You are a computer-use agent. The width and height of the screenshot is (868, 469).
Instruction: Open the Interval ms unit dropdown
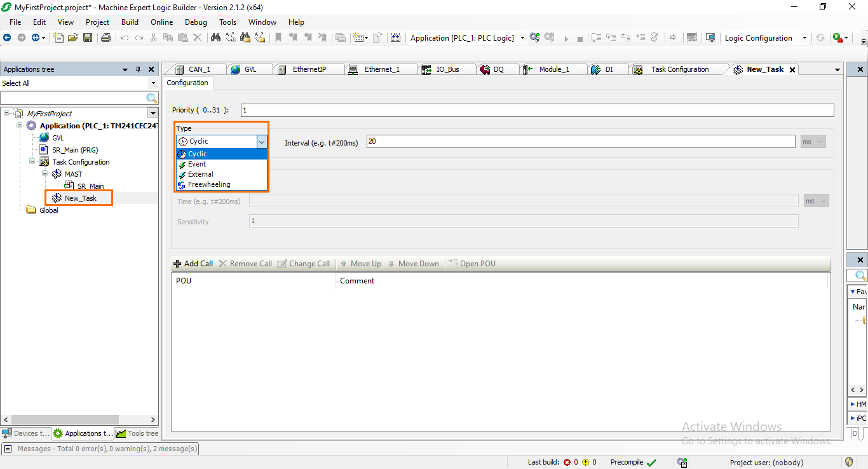point(813,142)
